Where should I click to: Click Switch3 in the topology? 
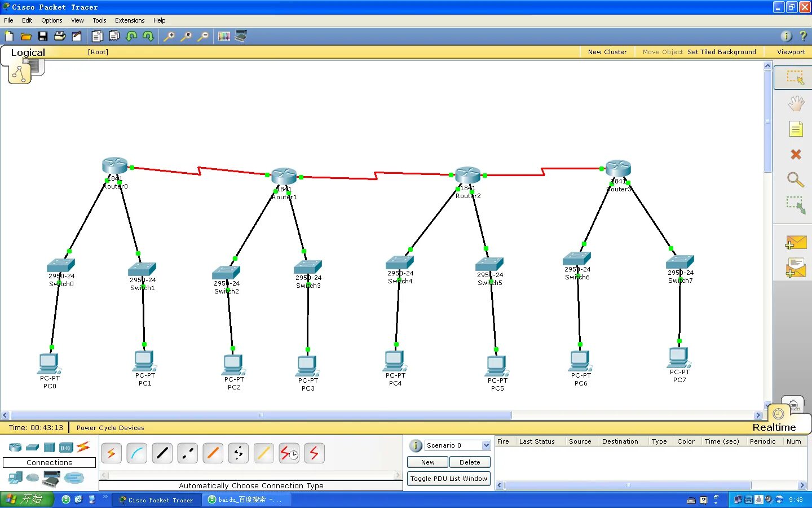(x=308, y=267)
